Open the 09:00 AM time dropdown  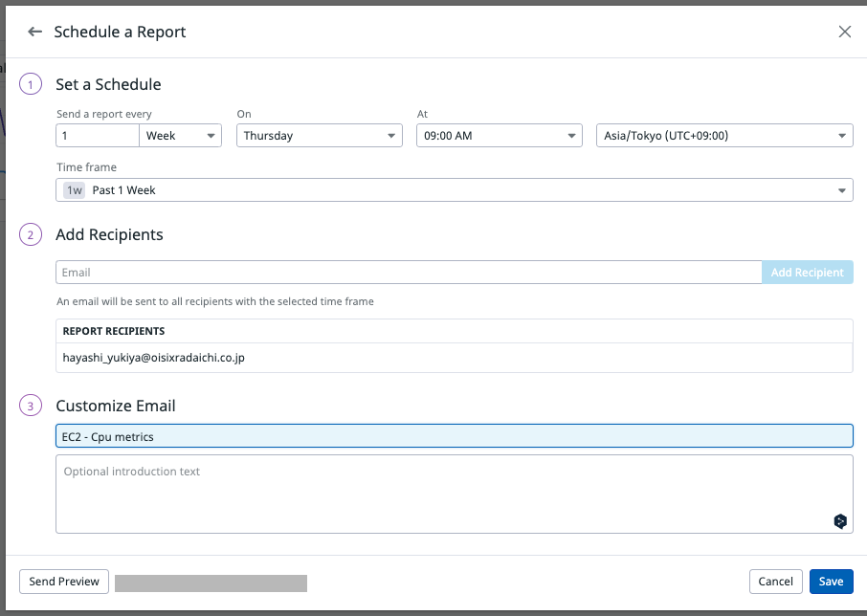point(500,136)
